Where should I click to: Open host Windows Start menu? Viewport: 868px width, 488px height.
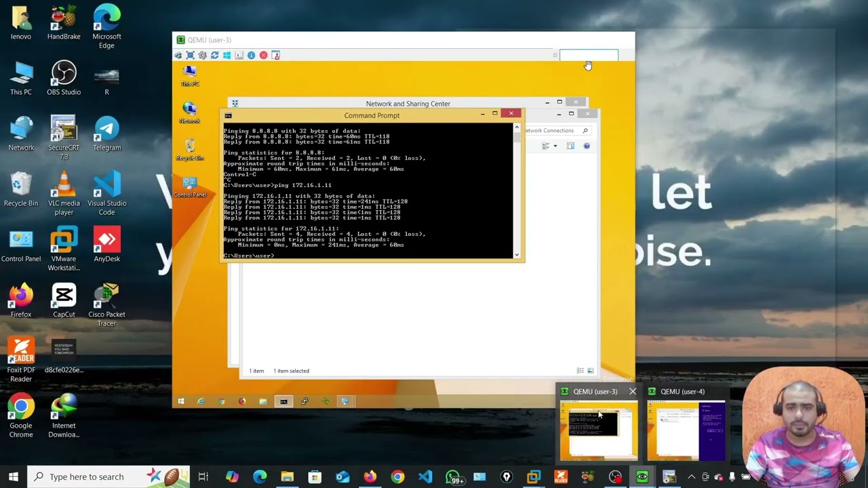coord(14,476)
